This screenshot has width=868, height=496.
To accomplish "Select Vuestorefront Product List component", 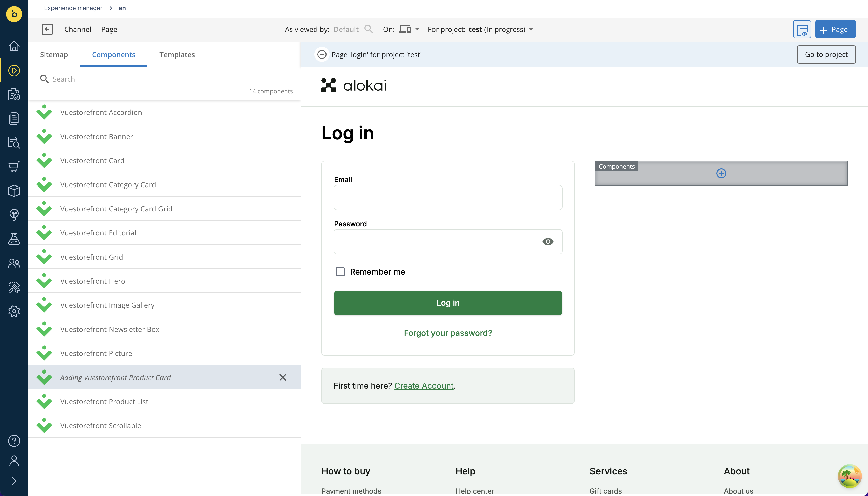I will tap(165, 401).
